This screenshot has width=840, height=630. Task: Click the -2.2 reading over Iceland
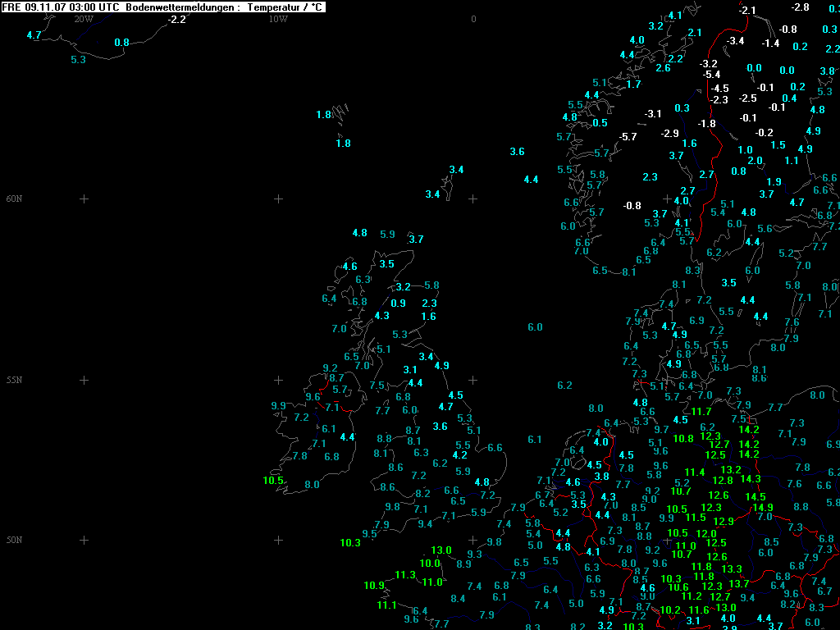pyautogui.click(x=176, y=19)
